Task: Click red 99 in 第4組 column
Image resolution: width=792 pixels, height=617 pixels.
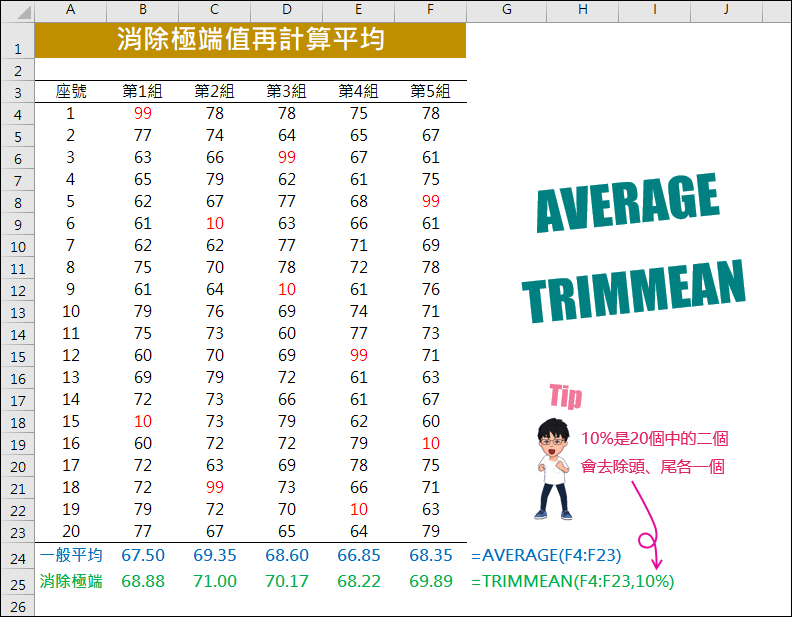Action: click(359, 355)
